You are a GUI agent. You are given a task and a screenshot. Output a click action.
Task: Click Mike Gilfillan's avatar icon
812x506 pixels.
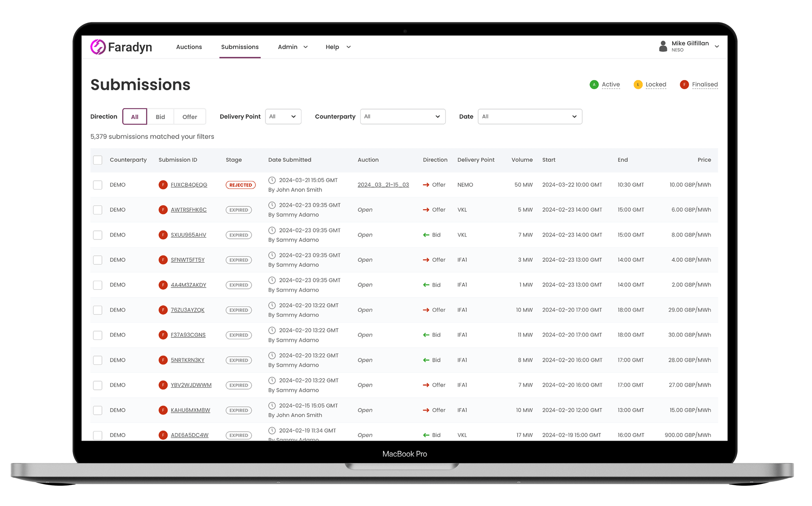coord(663,46)
